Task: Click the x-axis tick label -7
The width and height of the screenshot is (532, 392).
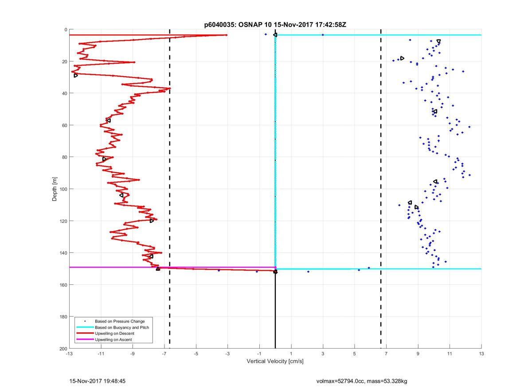Action: tap(164, 354)
